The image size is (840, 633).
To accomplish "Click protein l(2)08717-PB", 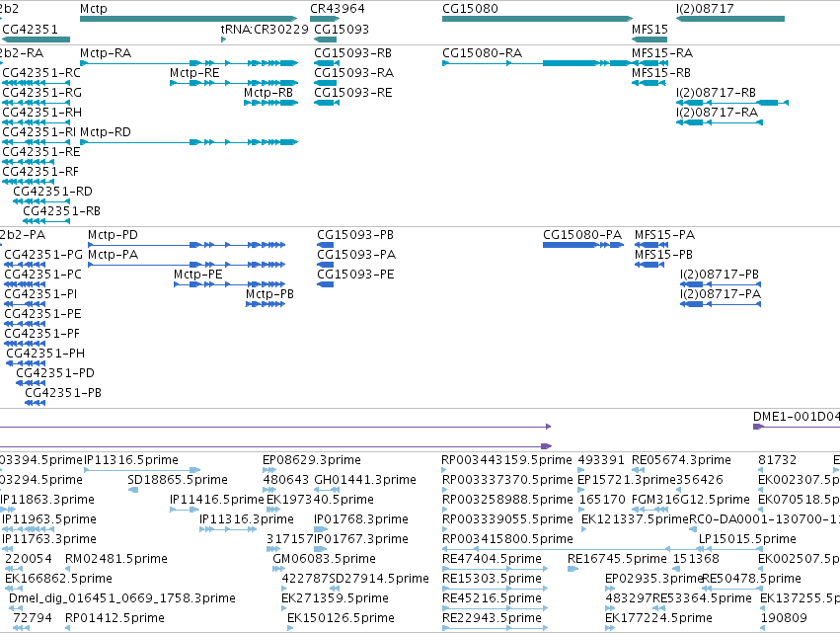I will [x=720, y=275].
